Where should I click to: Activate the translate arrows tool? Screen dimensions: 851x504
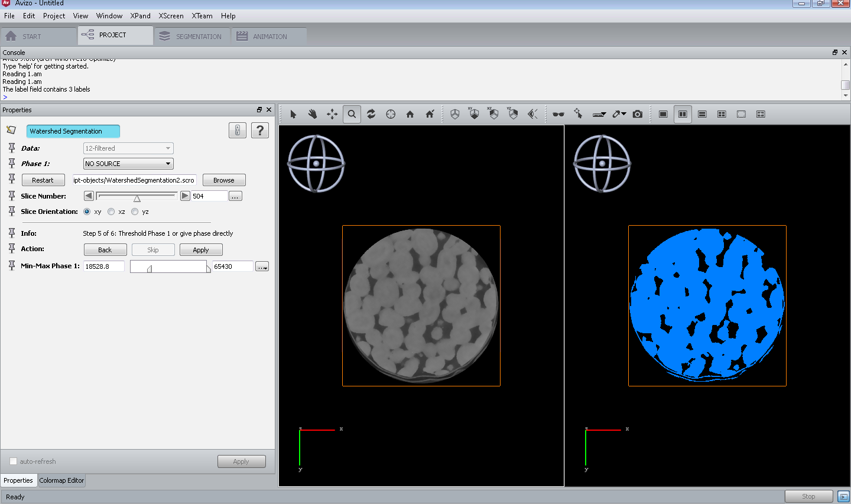click(332, 114)
